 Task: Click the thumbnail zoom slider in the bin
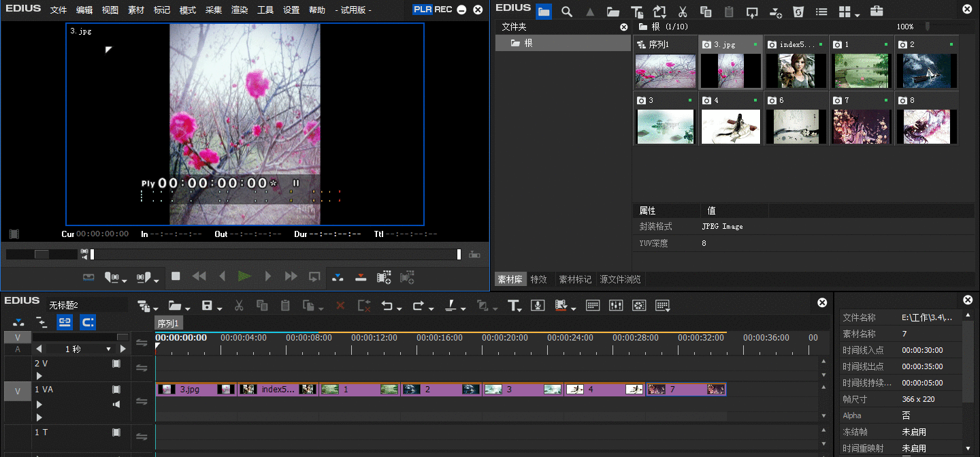927,27
